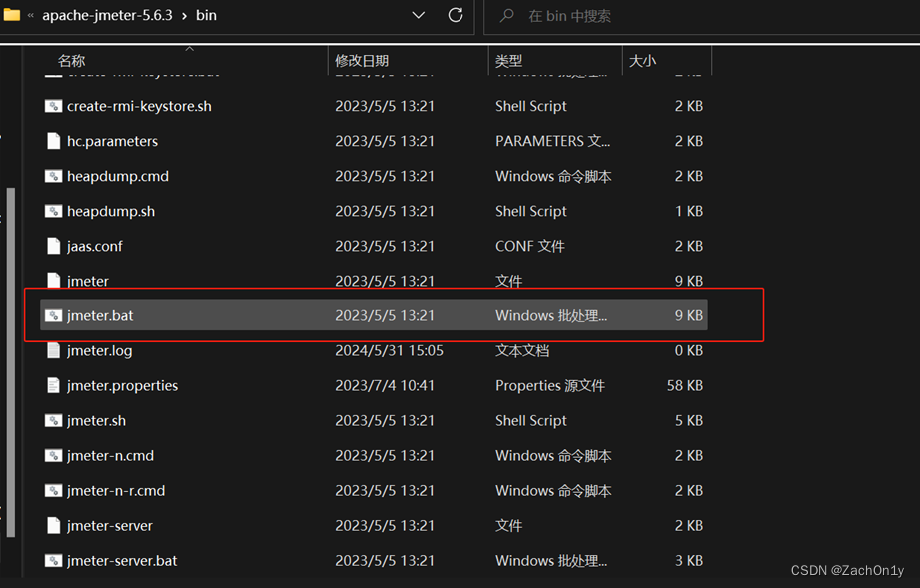The width and height of the screenshot is (920, 588).
Task: Click 5 KB size of jmeter.sh
Action: point(689,421)
